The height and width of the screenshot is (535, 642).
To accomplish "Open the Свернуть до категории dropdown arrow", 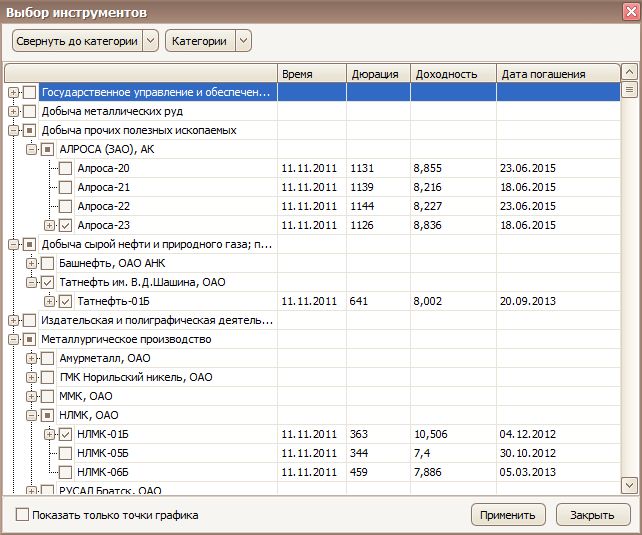I will (151, 41).
